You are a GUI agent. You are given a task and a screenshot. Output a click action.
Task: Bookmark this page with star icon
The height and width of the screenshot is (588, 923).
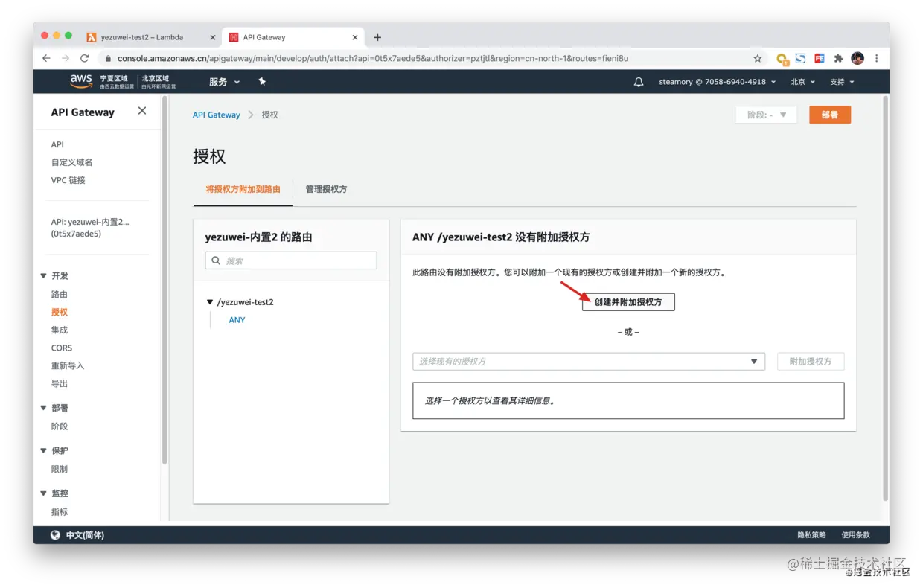coord(758,58)
